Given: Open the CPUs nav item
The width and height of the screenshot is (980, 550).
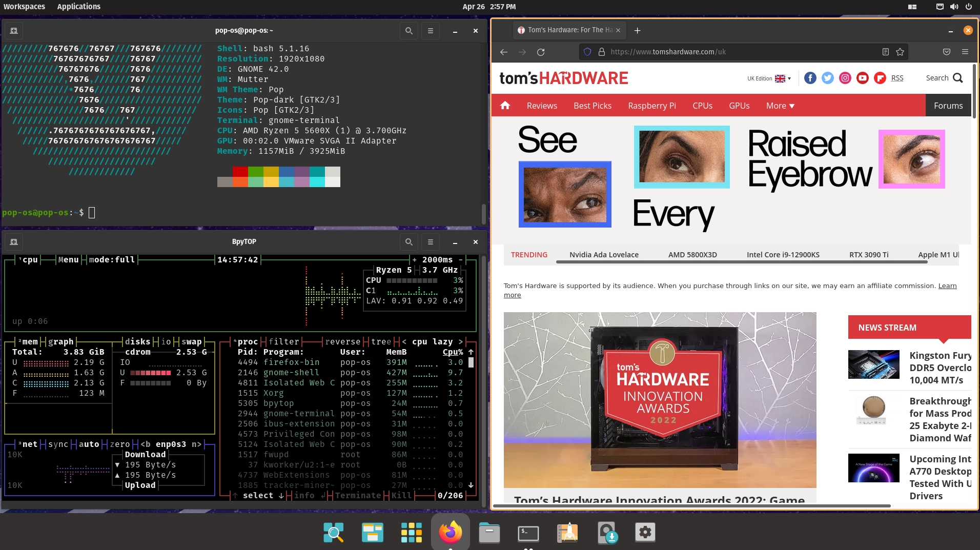Looking at the screenshot, I should 702,106.
